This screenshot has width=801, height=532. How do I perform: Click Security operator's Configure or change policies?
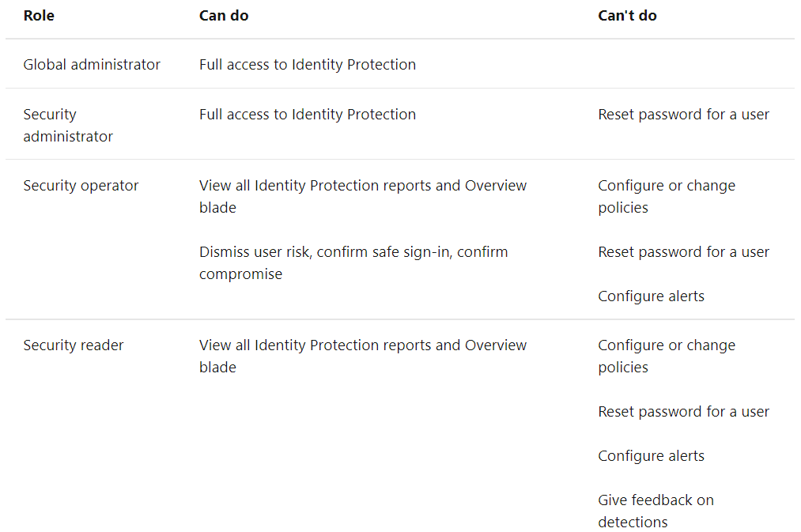tap(667, 196)
